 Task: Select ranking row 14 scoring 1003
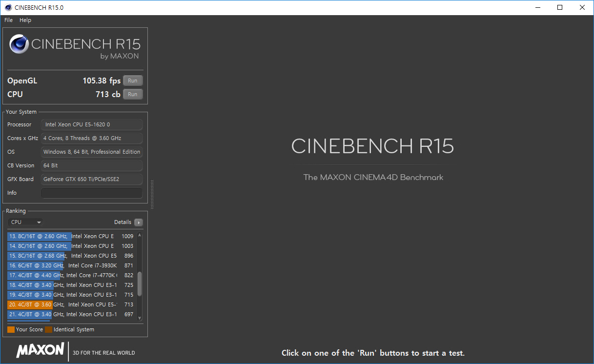click(71, 246)
